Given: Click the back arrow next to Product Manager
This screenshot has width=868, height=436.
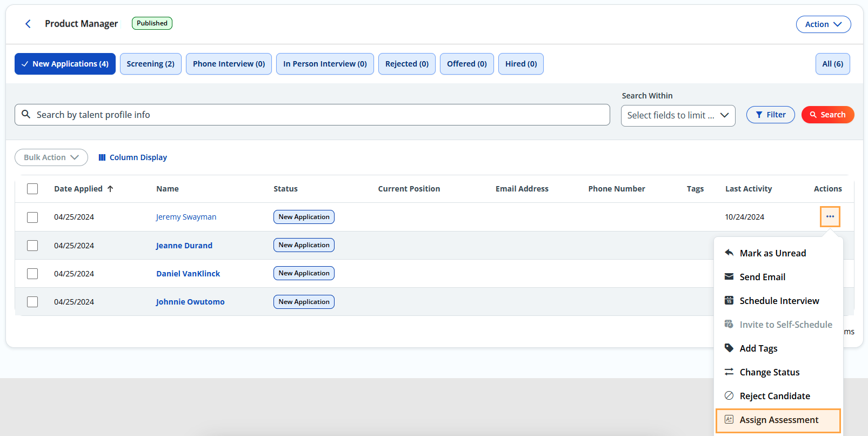Looking at the screenshot, I should (x=28, y=24).
